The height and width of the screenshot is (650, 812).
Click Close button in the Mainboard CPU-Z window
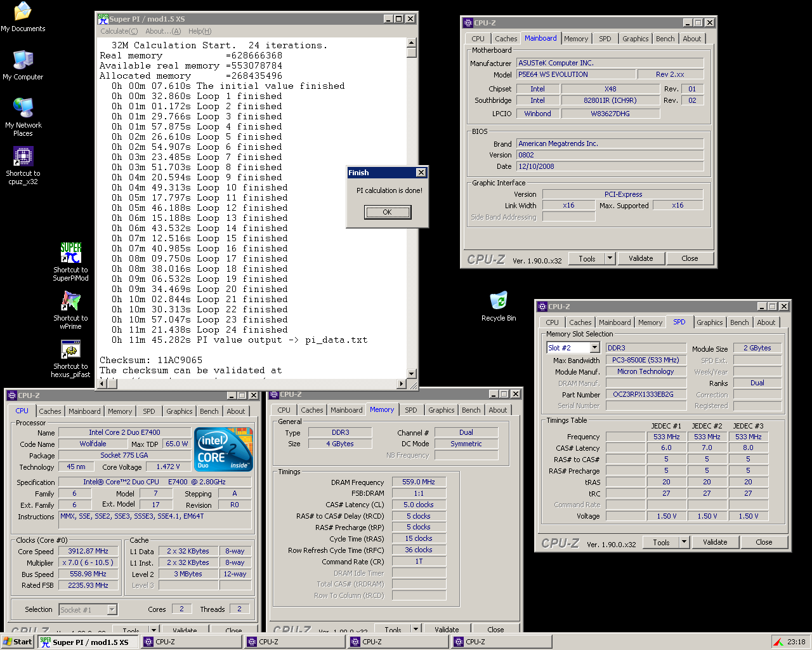[690, 258]
